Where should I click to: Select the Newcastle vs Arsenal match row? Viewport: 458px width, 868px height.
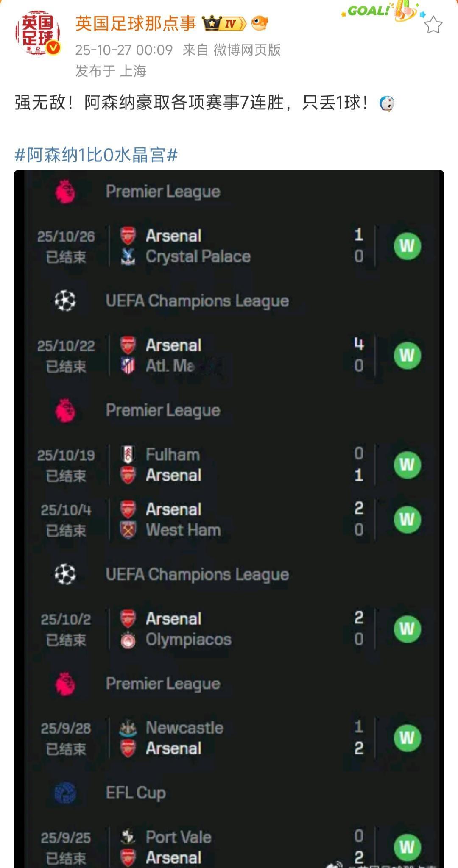pyautogui.click(x=229, y=738)
